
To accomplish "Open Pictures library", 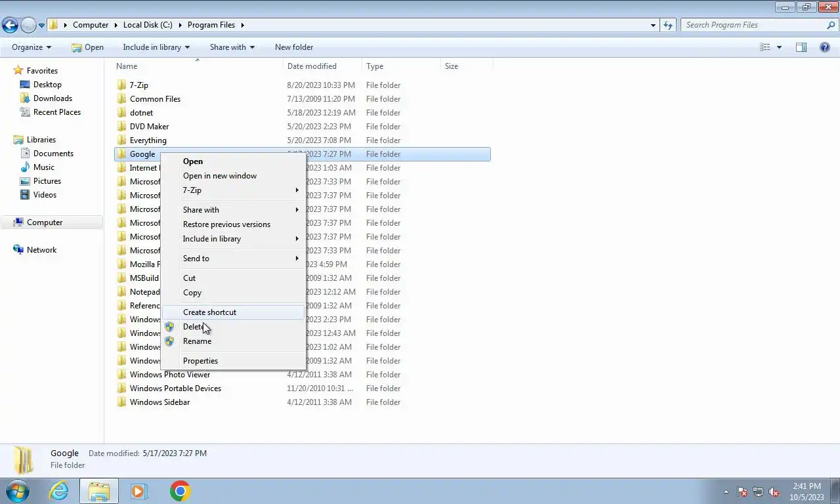I will [x=47, y=181].
